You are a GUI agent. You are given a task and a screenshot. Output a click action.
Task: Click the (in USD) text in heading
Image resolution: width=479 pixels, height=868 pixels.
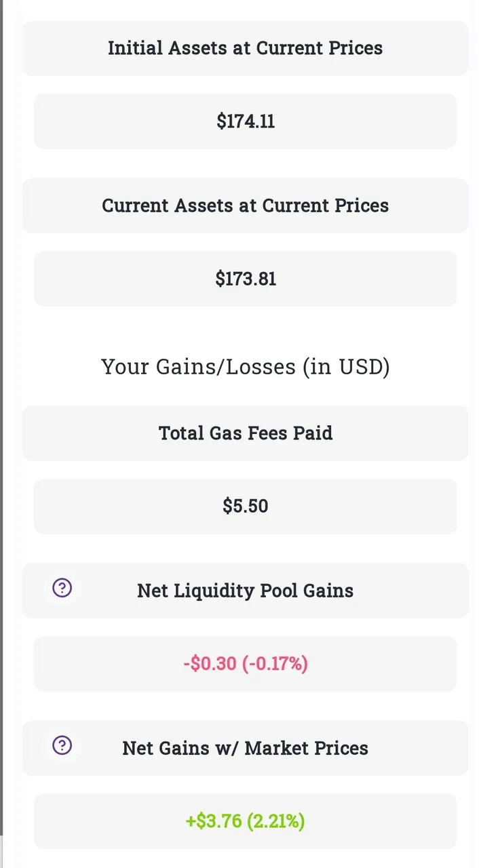(x=346, y=367)
